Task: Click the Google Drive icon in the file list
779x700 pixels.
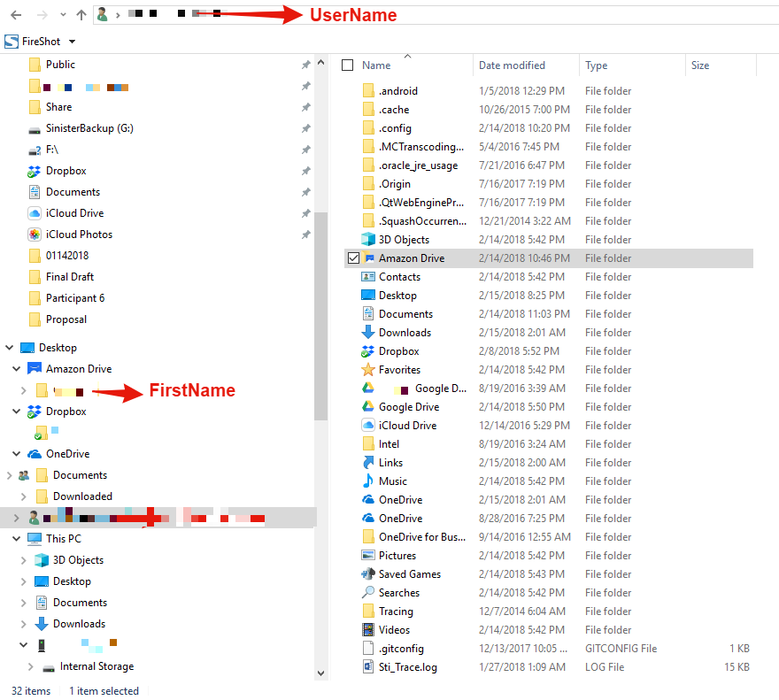Action: [x=369, y=406]
